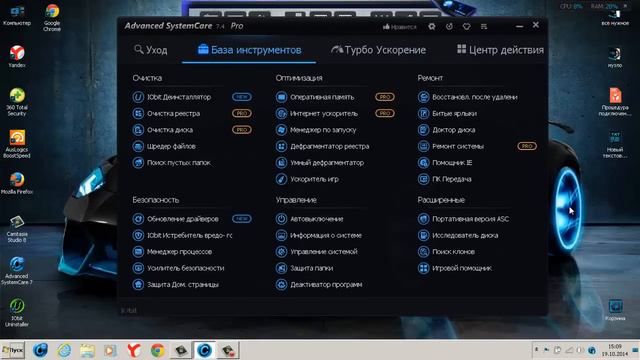640x360 pixels.
Task: Click IObit Истребитель вредо- link
Action: pyautogui.click(x=189, y=235)
